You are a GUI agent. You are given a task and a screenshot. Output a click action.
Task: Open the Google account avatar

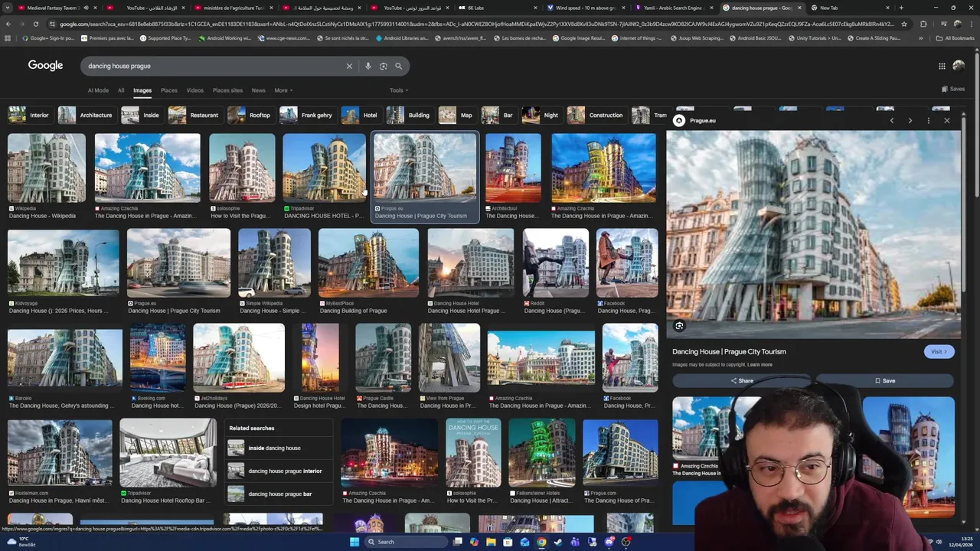(959, 66)
